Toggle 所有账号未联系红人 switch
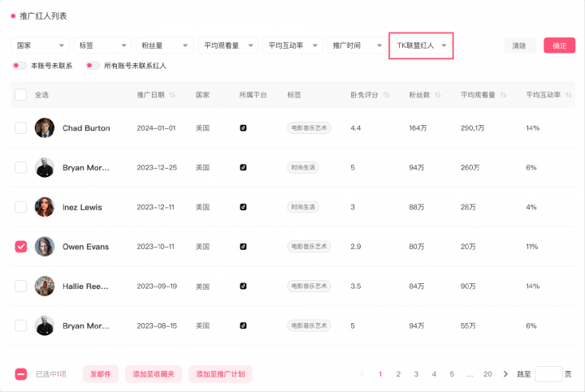The image size is (585, 392). coord(93,66)
